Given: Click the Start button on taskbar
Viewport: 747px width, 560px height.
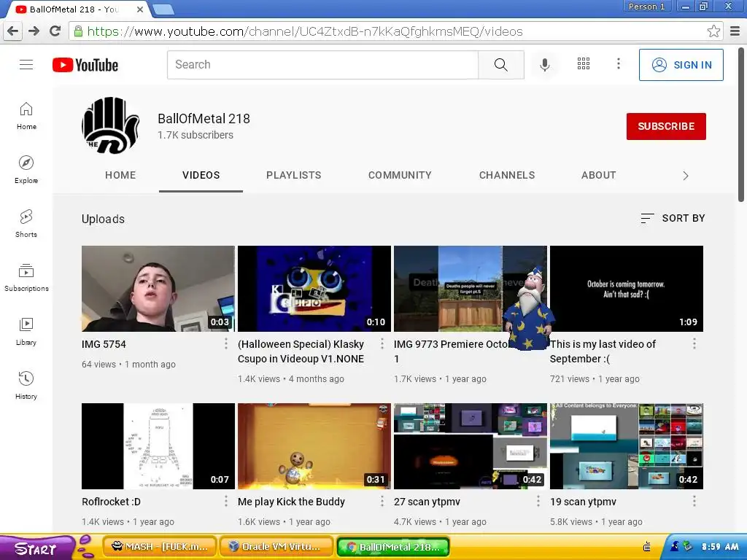Looking at the screenshot, I should [x=37, y=548].
